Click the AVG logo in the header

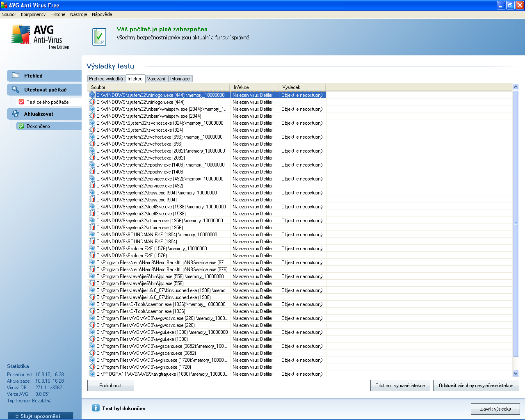click(x=40, y=37)
